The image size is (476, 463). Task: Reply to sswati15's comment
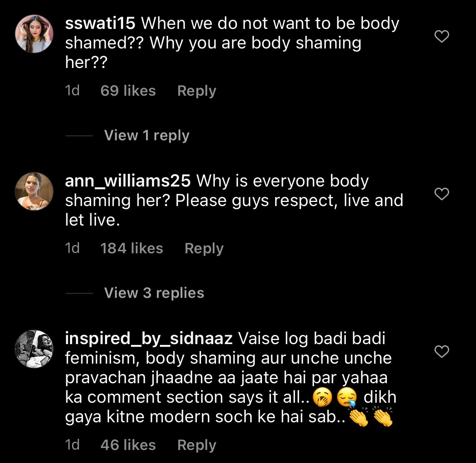[x=197, y=91]
